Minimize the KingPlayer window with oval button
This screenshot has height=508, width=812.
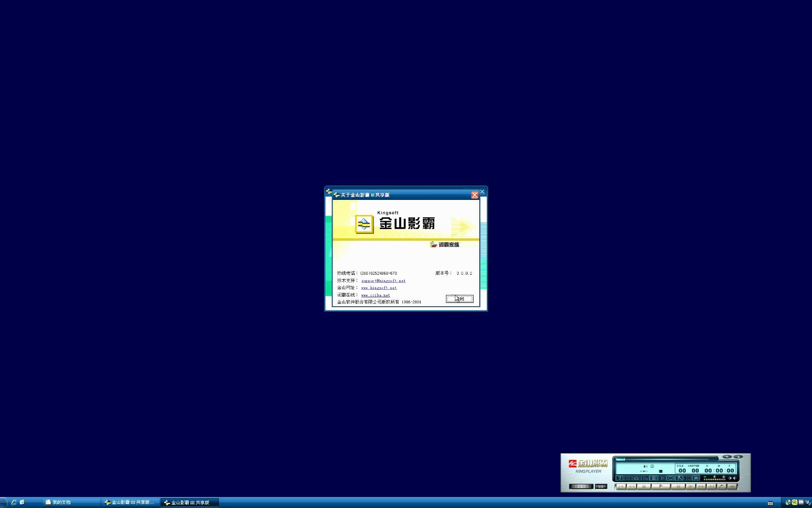(727, 457)
